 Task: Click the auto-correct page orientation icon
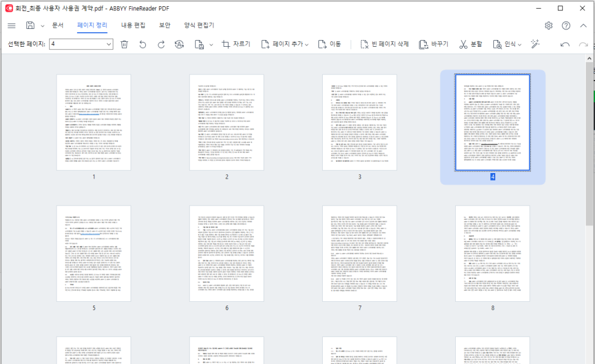[179, 44]
